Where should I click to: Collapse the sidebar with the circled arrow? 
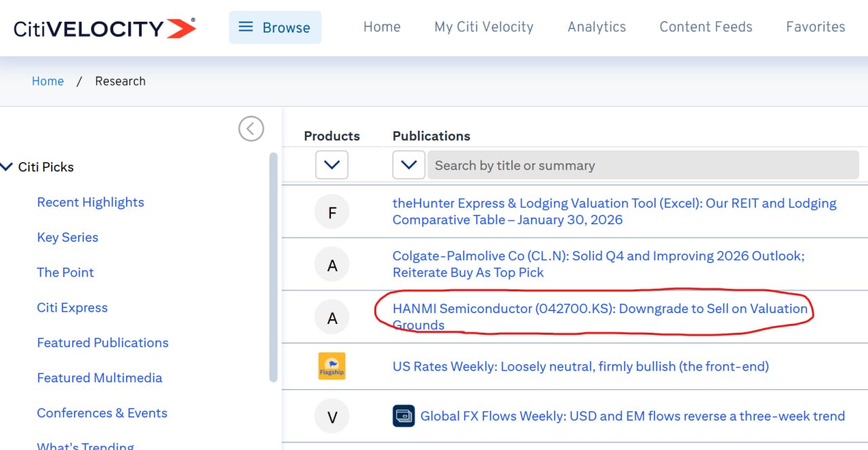[x=251, y=128]
